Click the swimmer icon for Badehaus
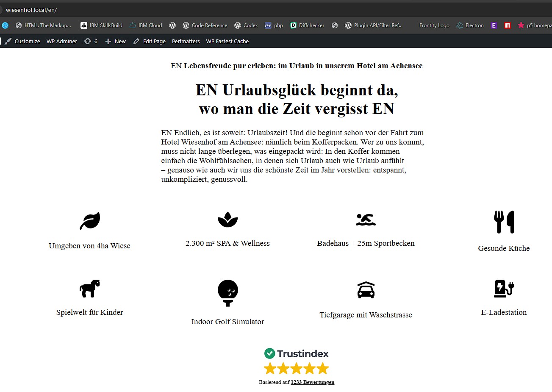Viewport: 552px width, 392px height. point(366,220)
